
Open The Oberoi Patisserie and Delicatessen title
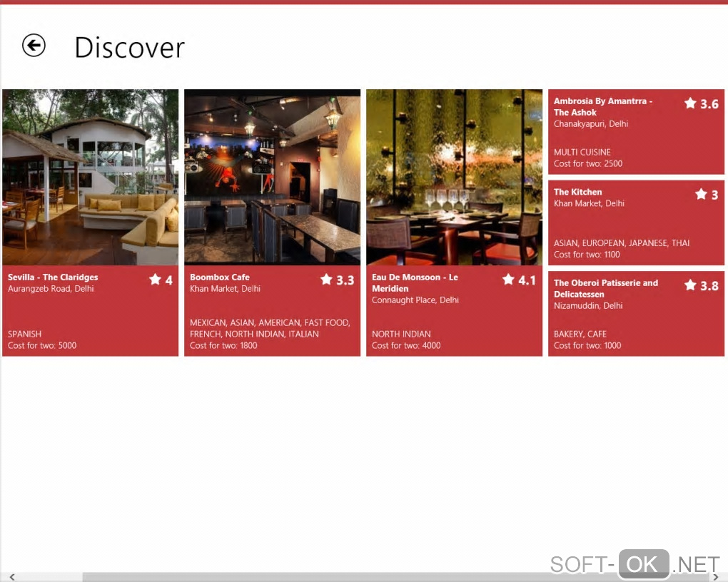pos(606,288)
